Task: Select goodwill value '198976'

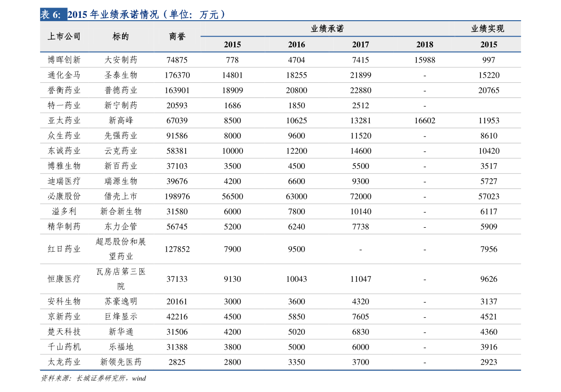Action: (177, 197)
